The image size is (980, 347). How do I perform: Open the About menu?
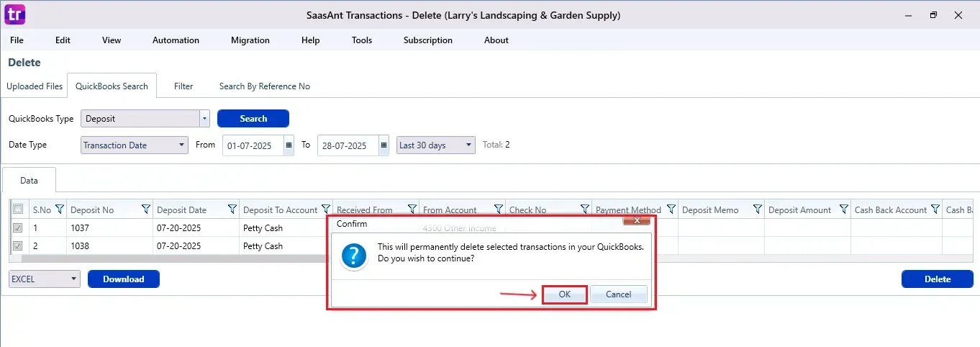click(496, 40)
